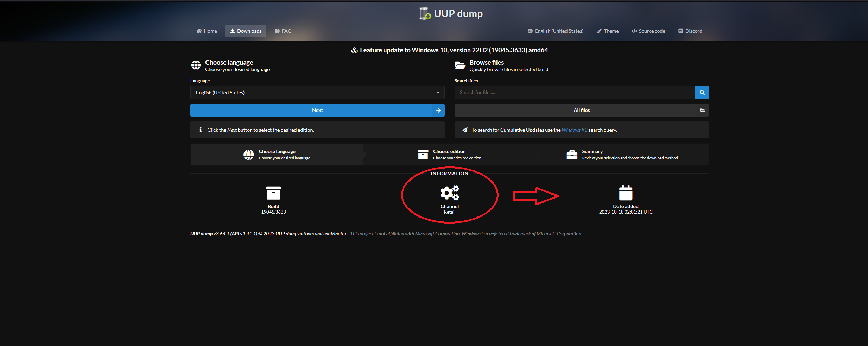This screenshot has width=868, height=346.
Task: Click the Feature update to Windows 10 title
Action: 454,50
